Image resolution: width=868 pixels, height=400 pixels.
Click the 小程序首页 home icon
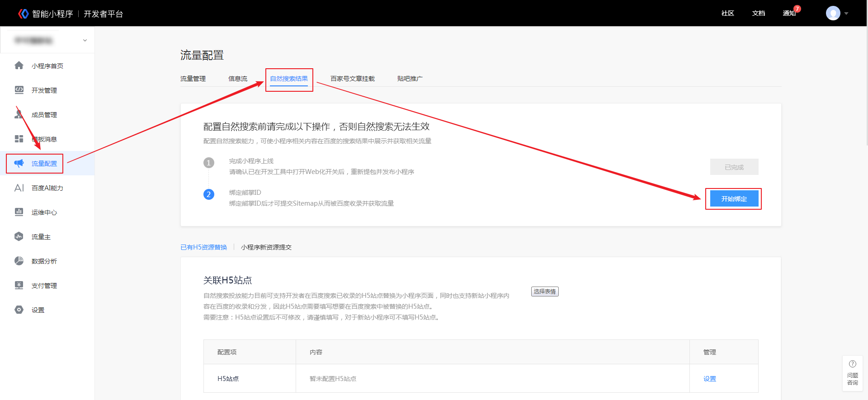pos(19,66)
